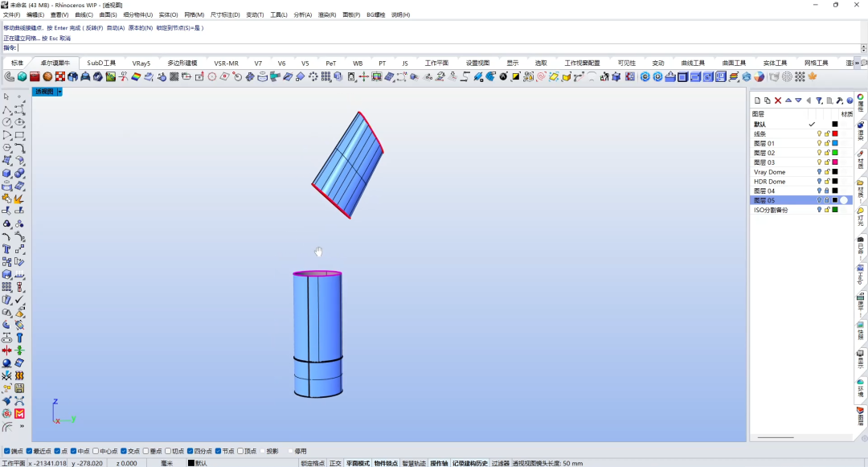
Task: Expand the toolbar tabs overflow arrow
Action: pos(858,63)
